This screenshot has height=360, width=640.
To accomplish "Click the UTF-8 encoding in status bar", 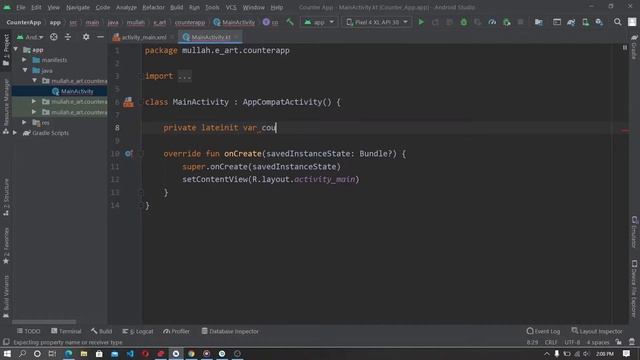I will [572, 342].
